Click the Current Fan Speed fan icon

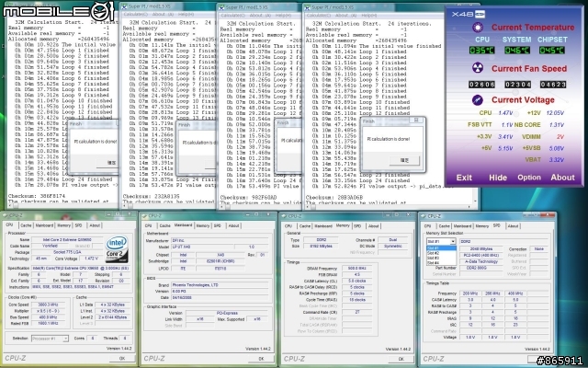click(478, 68)
